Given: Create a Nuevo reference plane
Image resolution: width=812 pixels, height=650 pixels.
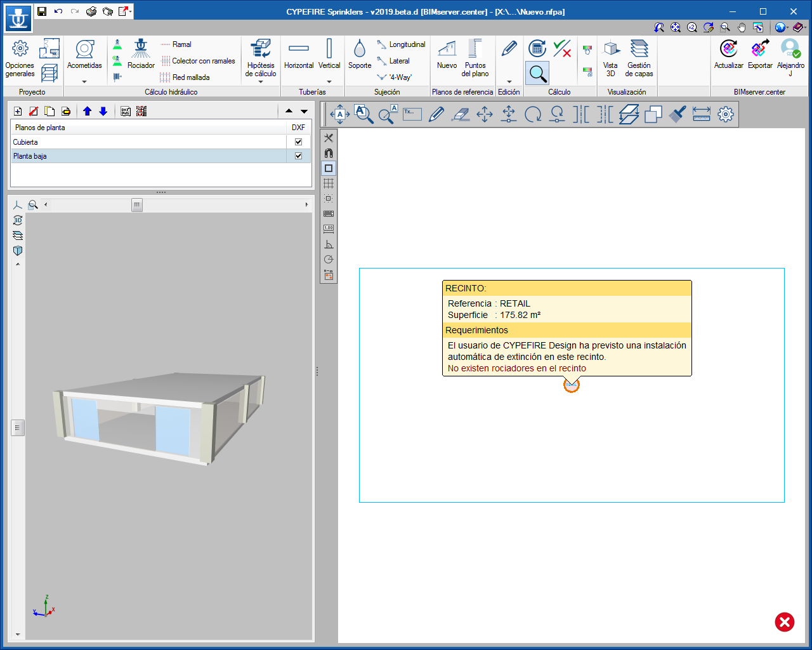Looking at the screenshot, I should [447, 54].
